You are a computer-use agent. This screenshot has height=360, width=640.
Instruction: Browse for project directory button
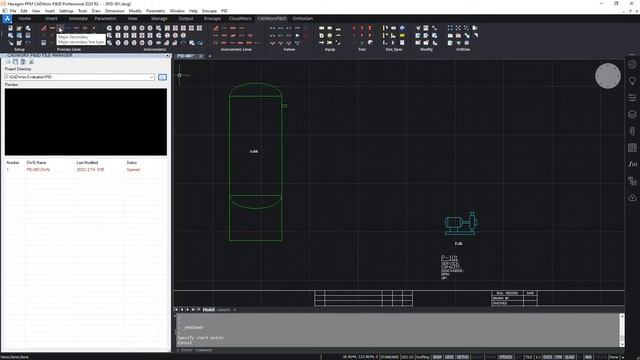click(x=162, y=77)
